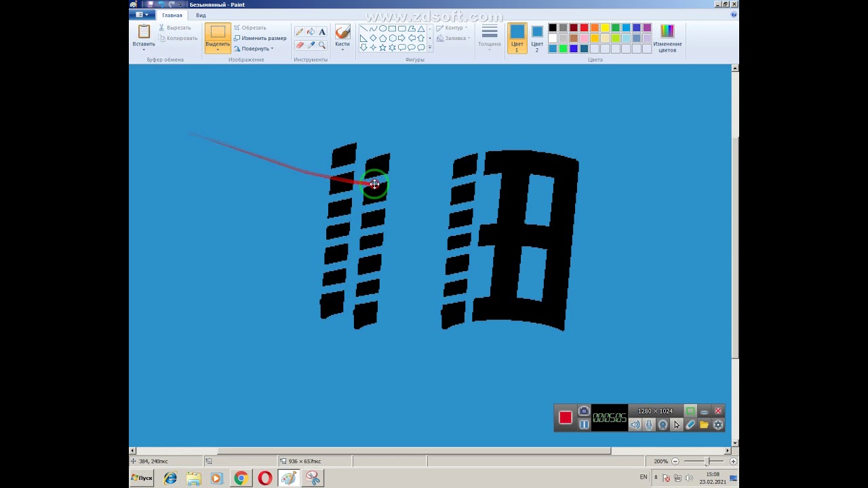Stop recording with the red square button
Viewport: 868px width, 488px height.
566,418
